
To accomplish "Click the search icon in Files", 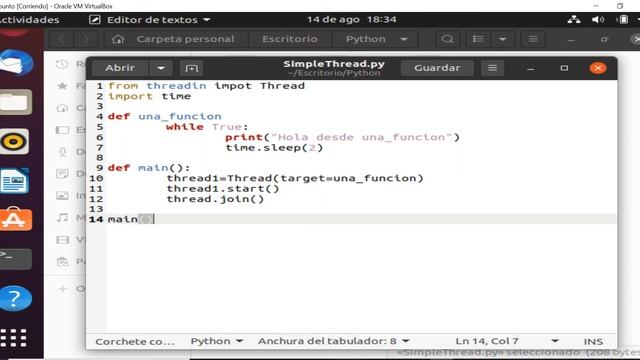I will 447,39.
